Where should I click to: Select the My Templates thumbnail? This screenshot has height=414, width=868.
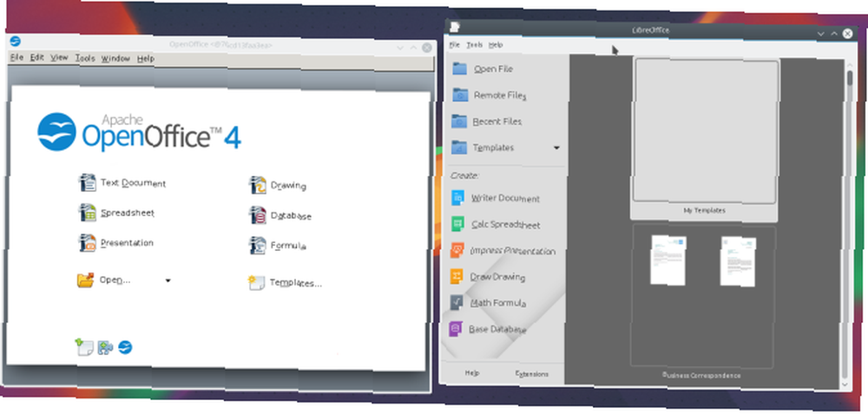click(705, 131)
